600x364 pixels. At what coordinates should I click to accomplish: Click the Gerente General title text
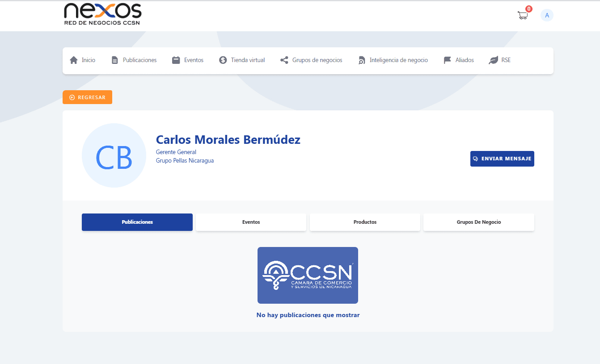click(176, 152)
